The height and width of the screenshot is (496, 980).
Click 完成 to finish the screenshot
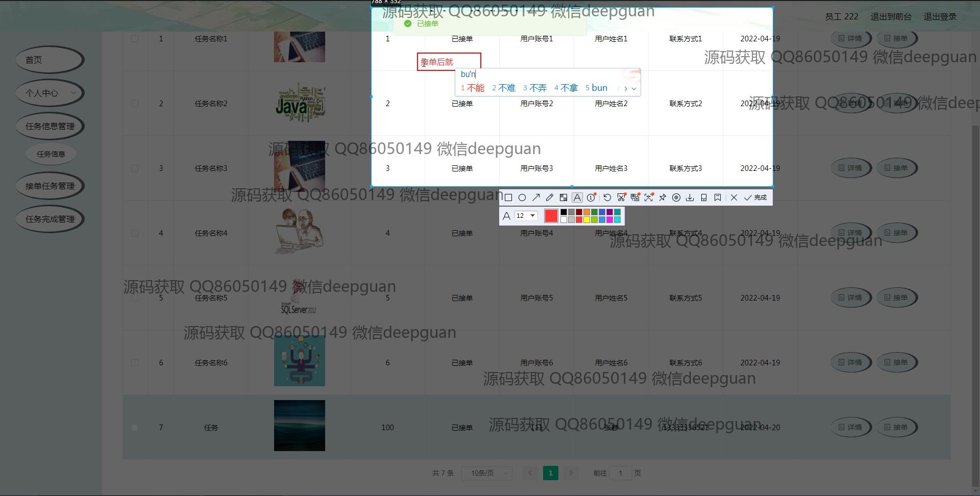[x=756, y=197]
